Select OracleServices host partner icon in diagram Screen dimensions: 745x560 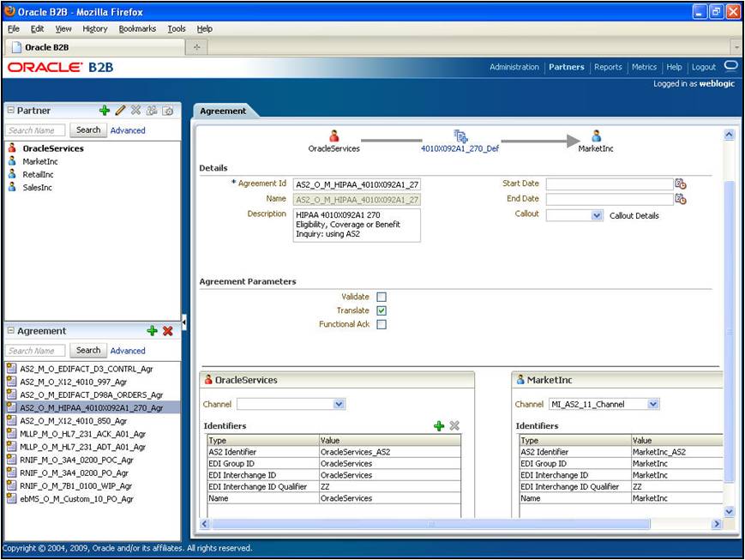tap(334, 136)
